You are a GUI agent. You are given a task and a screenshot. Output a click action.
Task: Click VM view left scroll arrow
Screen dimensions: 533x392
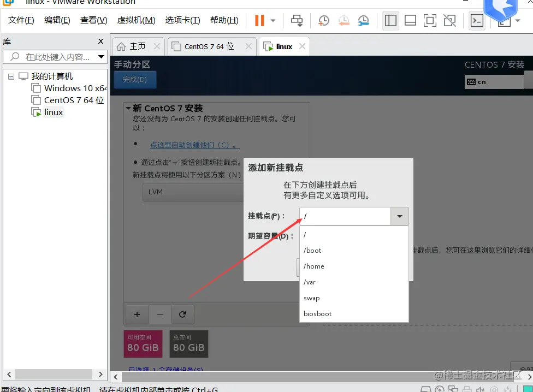(x=116, y=377)
